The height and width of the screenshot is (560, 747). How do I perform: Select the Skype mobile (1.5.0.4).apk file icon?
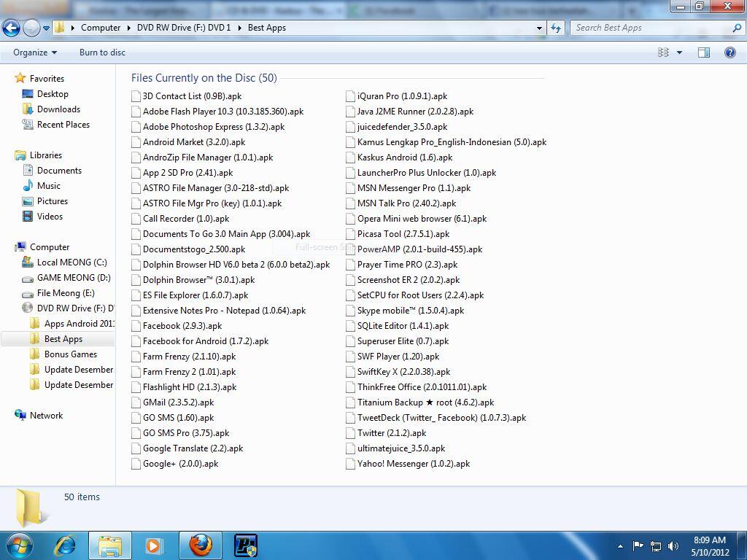pos(351,311)
